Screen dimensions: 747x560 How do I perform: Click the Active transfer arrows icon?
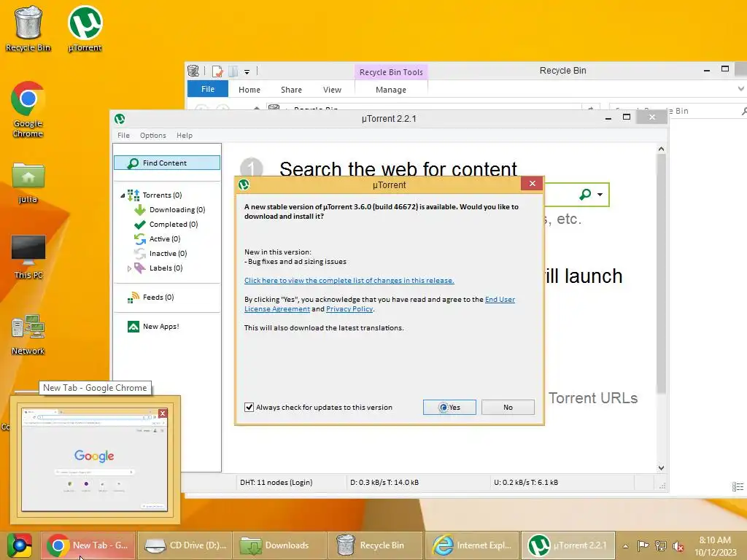[x=139, y=239]
